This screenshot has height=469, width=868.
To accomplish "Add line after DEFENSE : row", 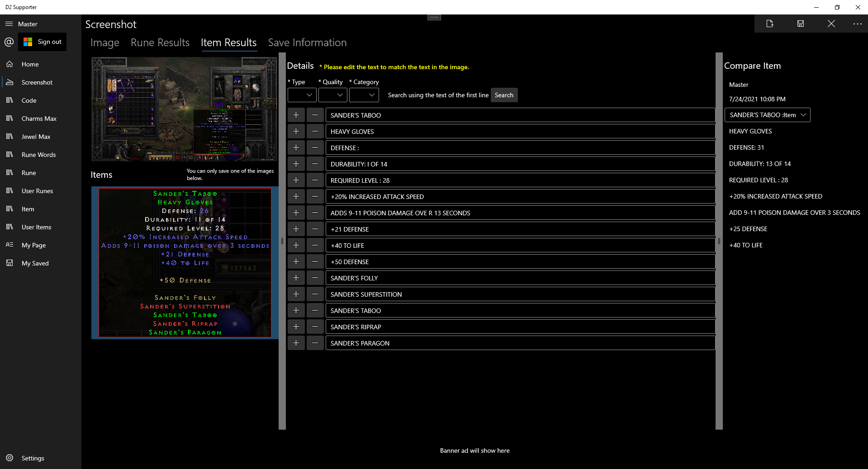I will [x=296, y=148].
